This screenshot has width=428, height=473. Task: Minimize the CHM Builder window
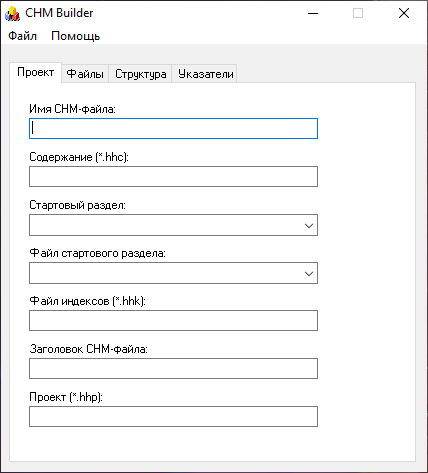[313, 13]
